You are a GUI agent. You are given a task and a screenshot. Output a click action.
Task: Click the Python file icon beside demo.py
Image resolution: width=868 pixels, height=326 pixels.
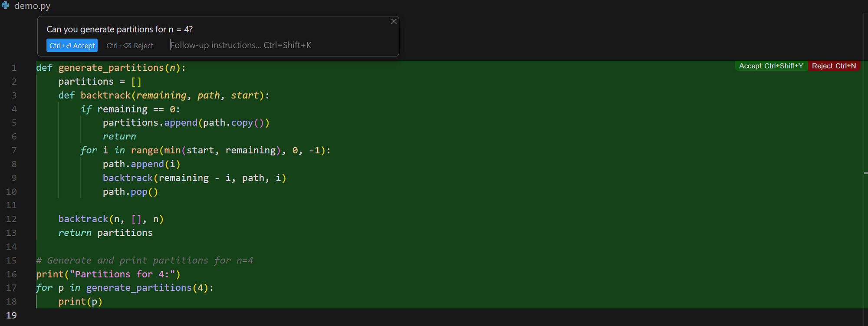click(x=6, y=5)
